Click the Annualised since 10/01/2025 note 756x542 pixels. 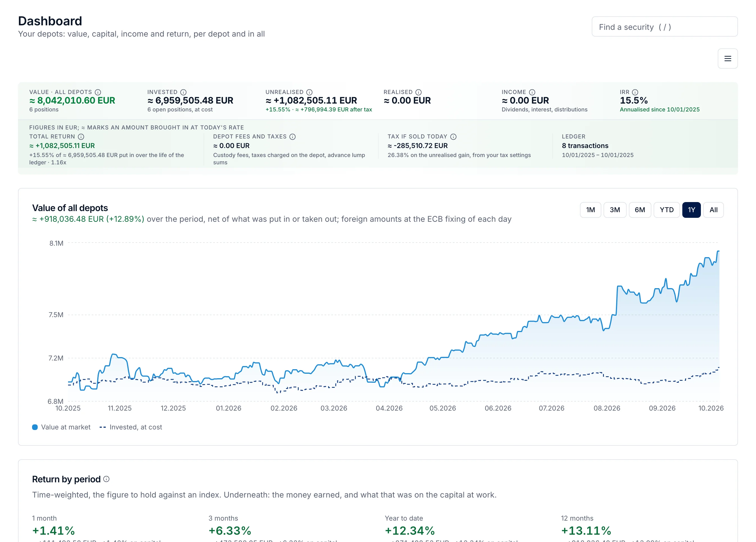coord(659,109)
